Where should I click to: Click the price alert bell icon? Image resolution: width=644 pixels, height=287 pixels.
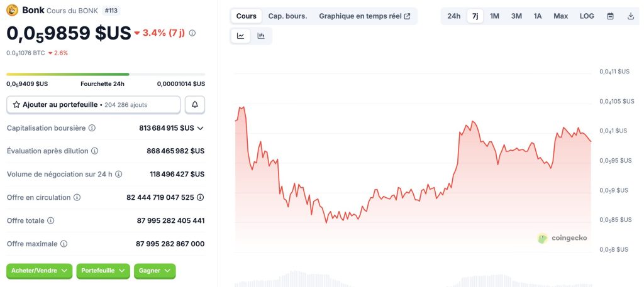point(195,105)
